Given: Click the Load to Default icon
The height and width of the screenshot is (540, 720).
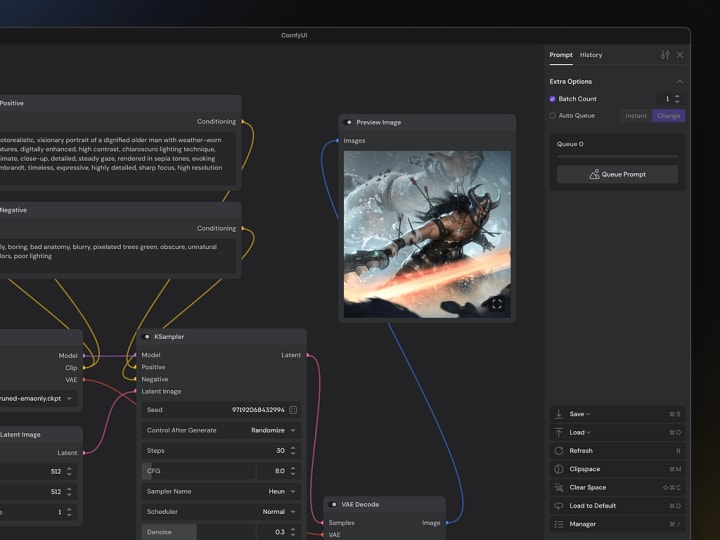Looking at the screenshot, I should pyautogui.click(x=559, y=505).
